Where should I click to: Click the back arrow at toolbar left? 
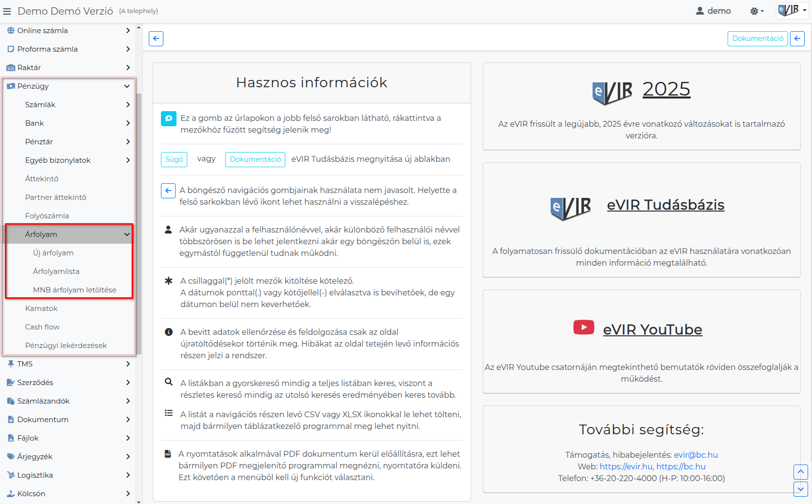click(x=156, y=39)
